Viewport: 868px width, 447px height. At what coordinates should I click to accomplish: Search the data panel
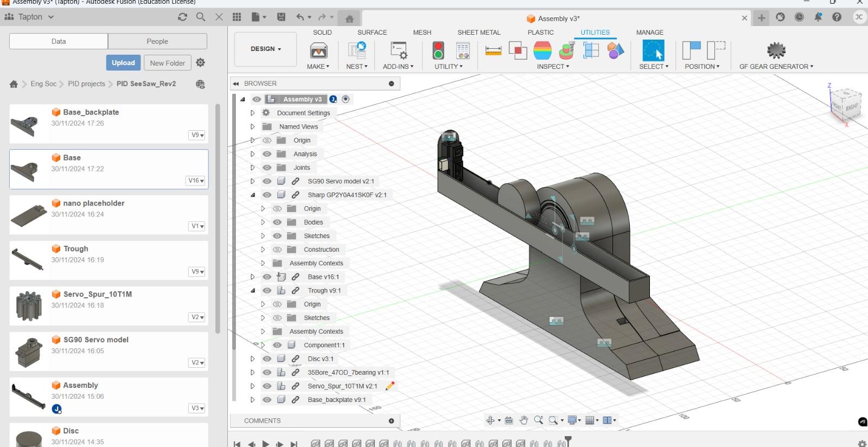(200, 17)
